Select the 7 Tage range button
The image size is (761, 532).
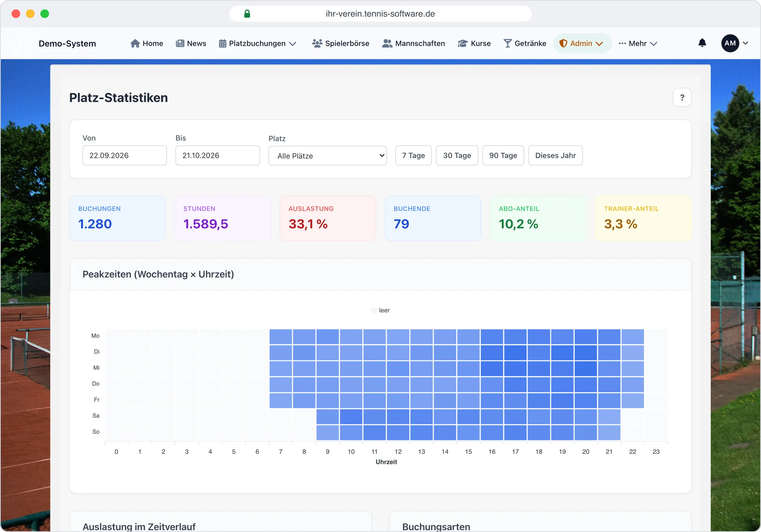pos(414,155)
